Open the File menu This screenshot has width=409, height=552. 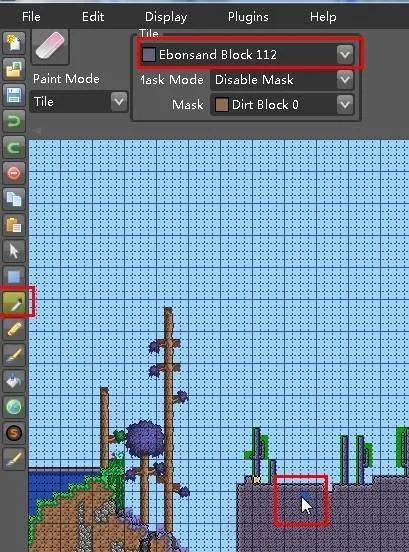(31, 17)
